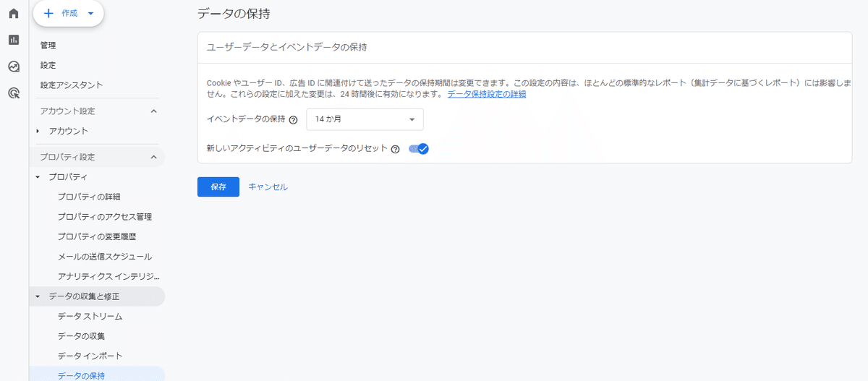The height and width of the screenshot is (381, 868).
Task: Open 設定アシスタント in the sidebar
Action: pyautogui.click(x=72, y=85)
